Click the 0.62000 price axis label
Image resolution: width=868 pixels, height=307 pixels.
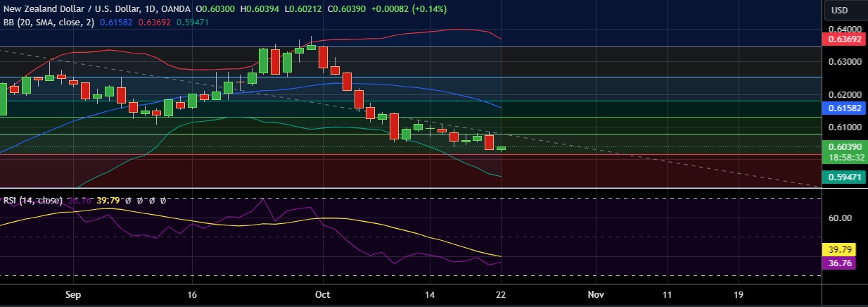(x=844, y=94)
